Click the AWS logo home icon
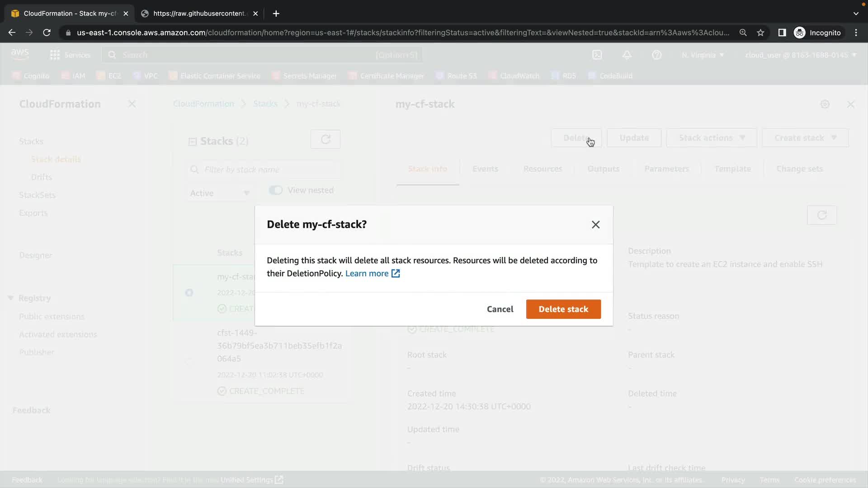Image resolution: width=868 pixels, height=488 pixels. tap(20, 54)
